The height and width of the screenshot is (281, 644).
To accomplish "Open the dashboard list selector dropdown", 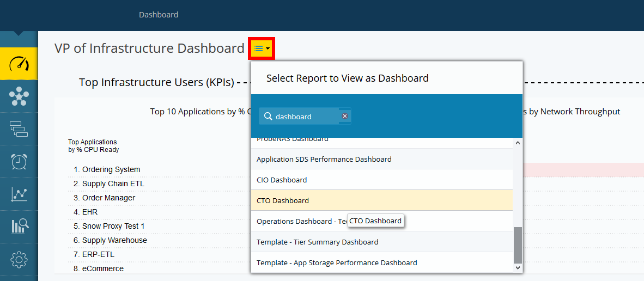I will (262, 49).
